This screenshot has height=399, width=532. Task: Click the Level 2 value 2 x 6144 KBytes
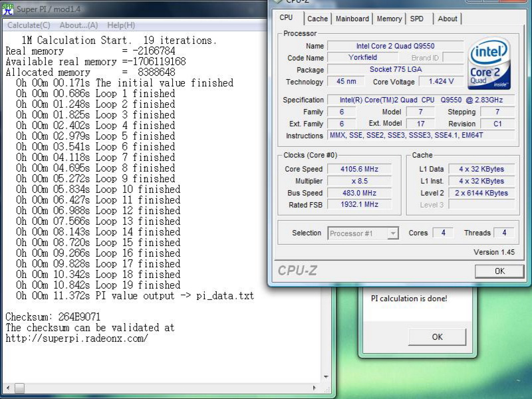point(481,193)
